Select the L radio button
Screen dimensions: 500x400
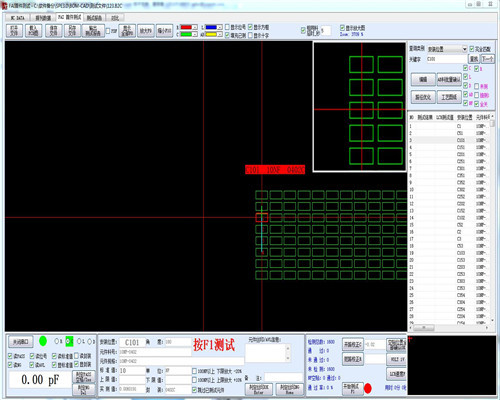point(79,341)
